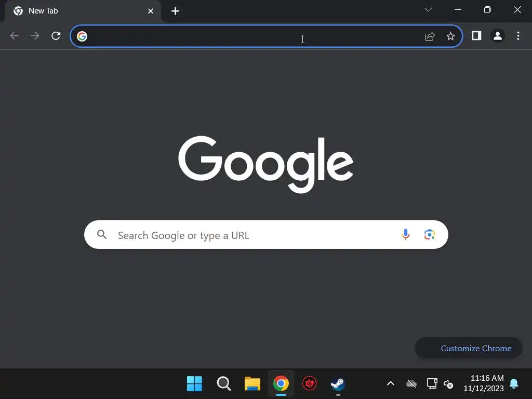Open Windows taskbar search
532x399 pixels.
pos(223,383)
